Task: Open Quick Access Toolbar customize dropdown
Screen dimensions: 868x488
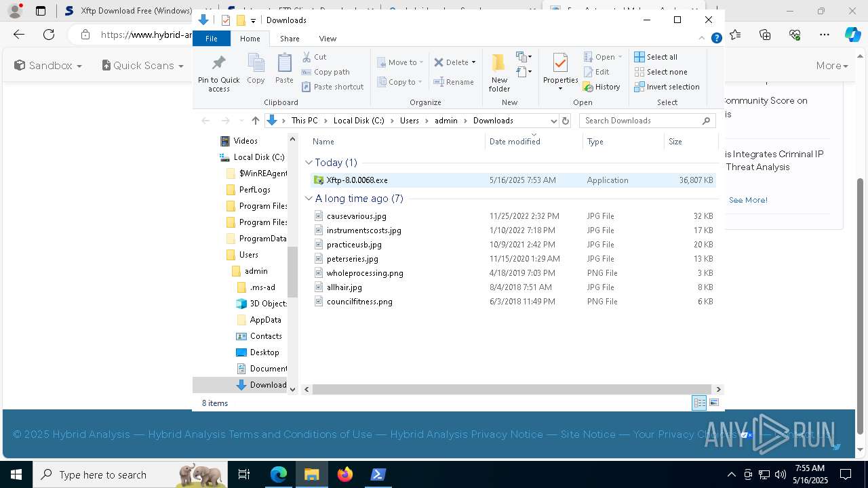Action: point(253,20)
